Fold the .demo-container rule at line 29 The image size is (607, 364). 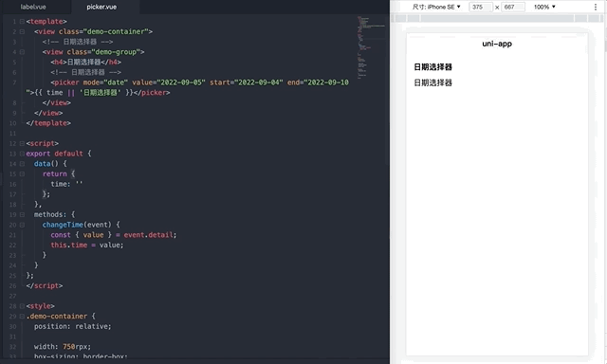(x=22, y=317)
